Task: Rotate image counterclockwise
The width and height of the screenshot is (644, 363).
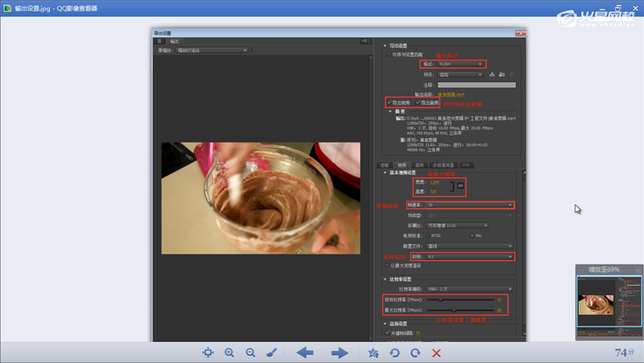Action: (395, 353)
